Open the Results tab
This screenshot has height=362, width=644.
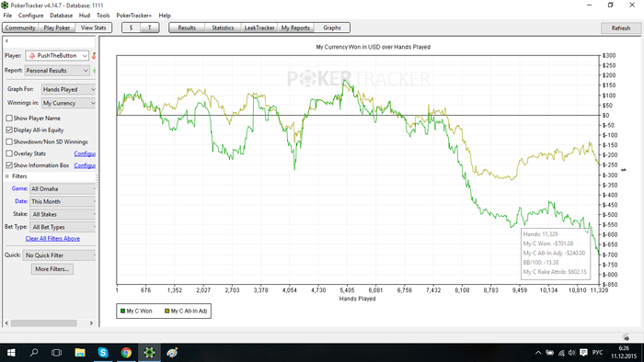click(x=187, y=28)
